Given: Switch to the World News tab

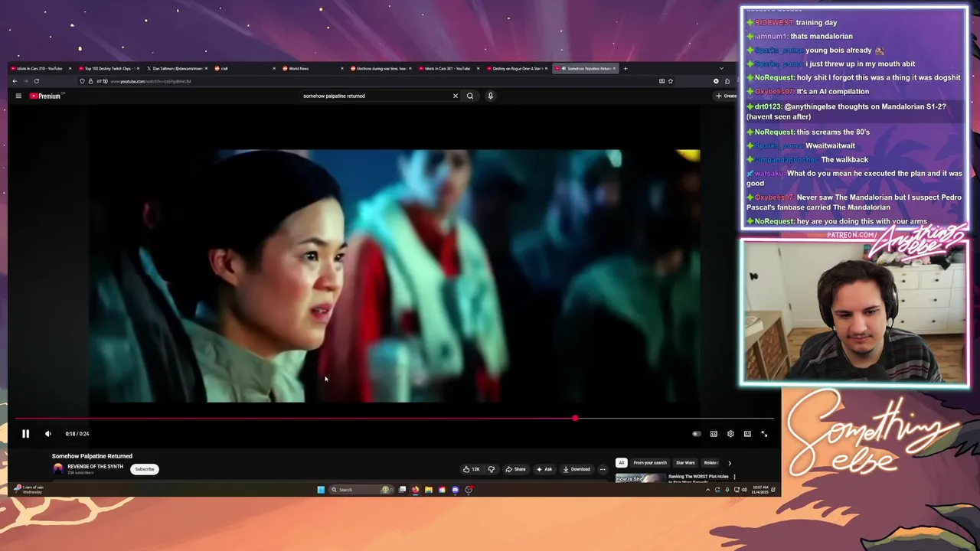Looking at the screenshot, I should pos(312,68).
